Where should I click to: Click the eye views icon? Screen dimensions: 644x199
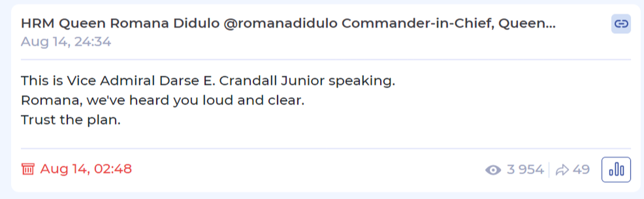[x=492, y=171]
